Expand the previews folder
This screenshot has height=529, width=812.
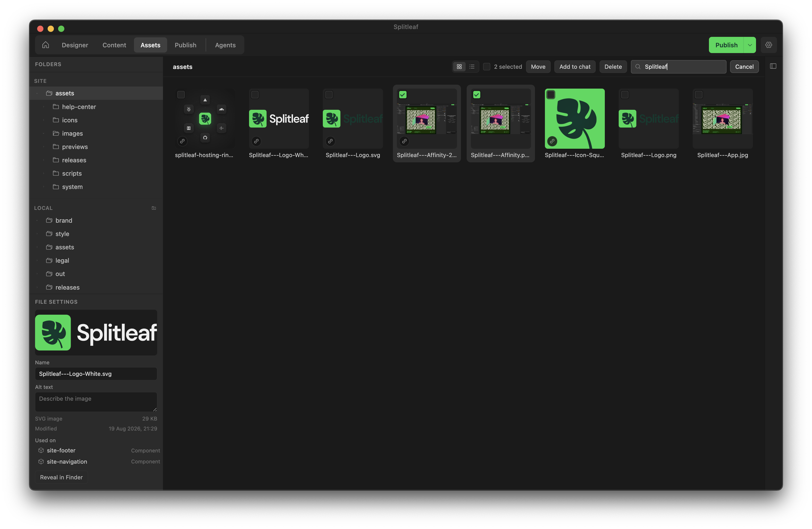[44, 147]
